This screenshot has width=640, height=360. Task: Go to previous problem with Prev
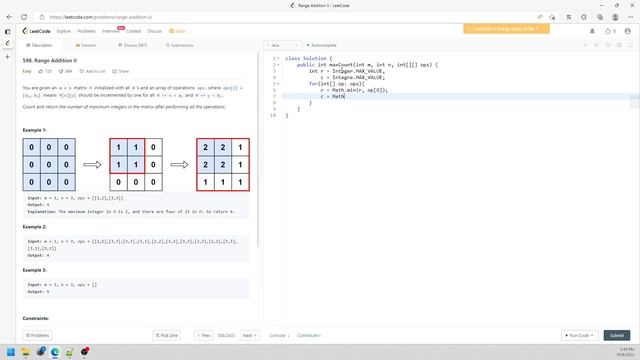click(x=204, y=336)
